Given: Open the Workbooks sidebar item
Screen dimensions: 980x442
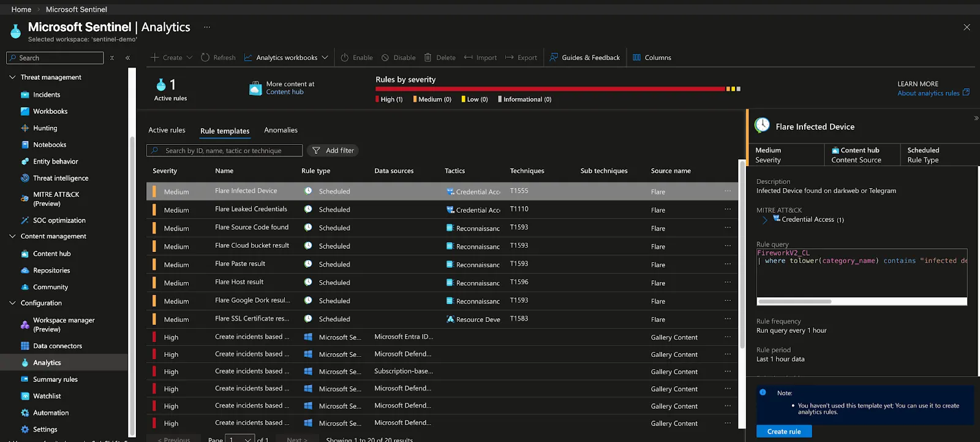Looking at the screenshot, I should pos(50,111).
